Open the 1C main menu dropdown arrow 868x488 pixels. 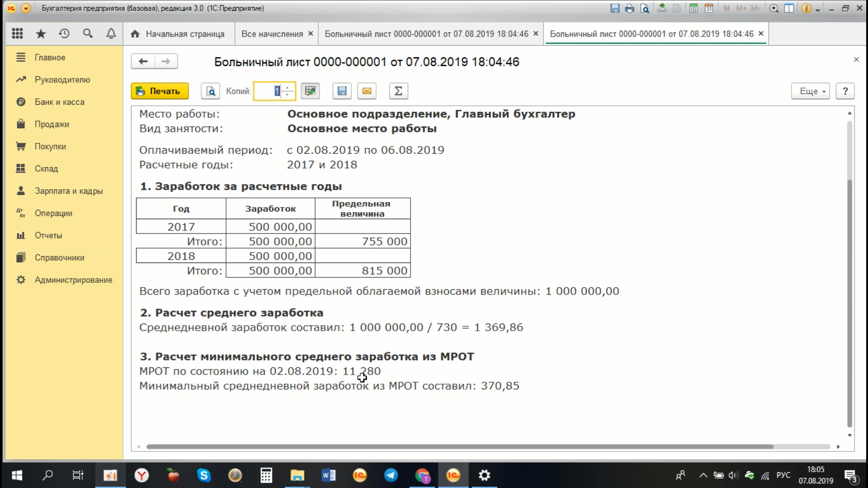point(26,8)
